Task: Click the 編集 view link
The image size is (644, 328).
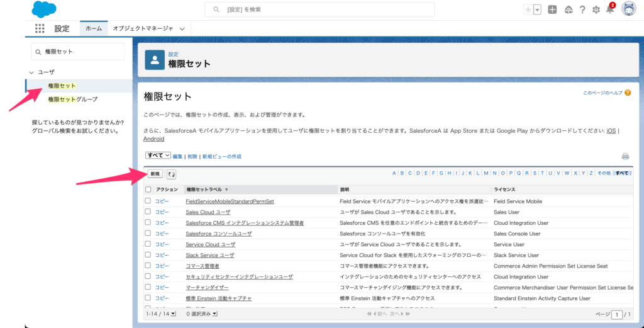Action: pyautogui.click(x=177, y=156)
